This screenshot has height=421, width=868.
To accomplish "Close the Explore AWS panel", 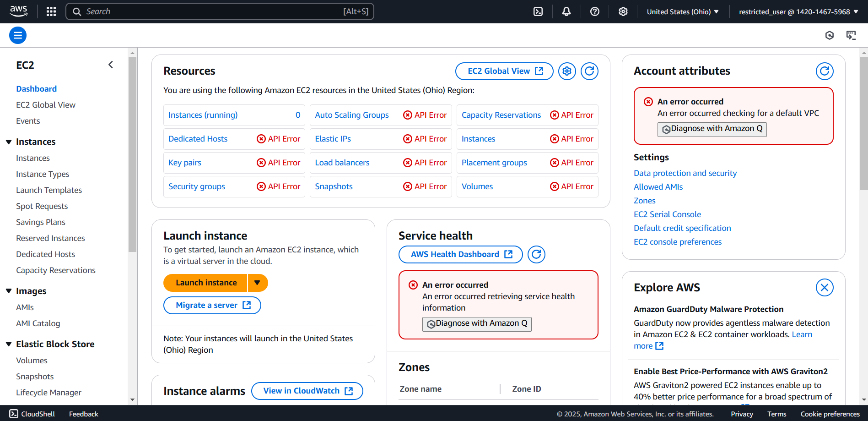I will click(825, 288).
